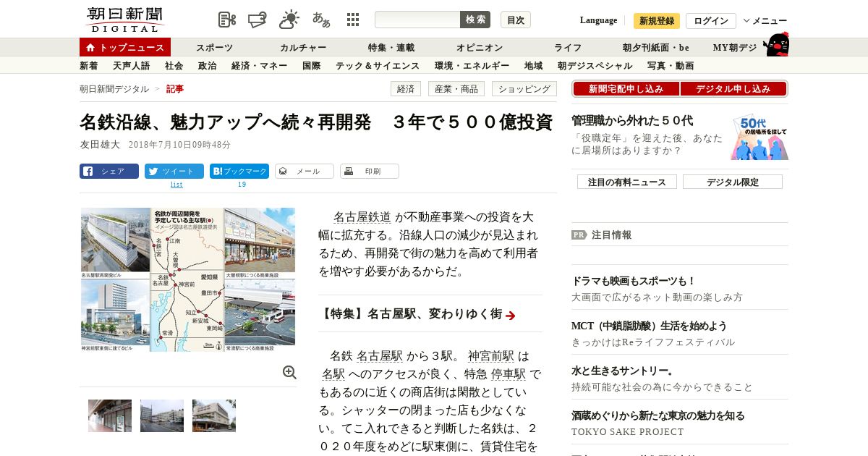Open the 朝夕刊紙面・be tab
The height and width of the screenshot is (456, 868).
[x=656, y=48]
